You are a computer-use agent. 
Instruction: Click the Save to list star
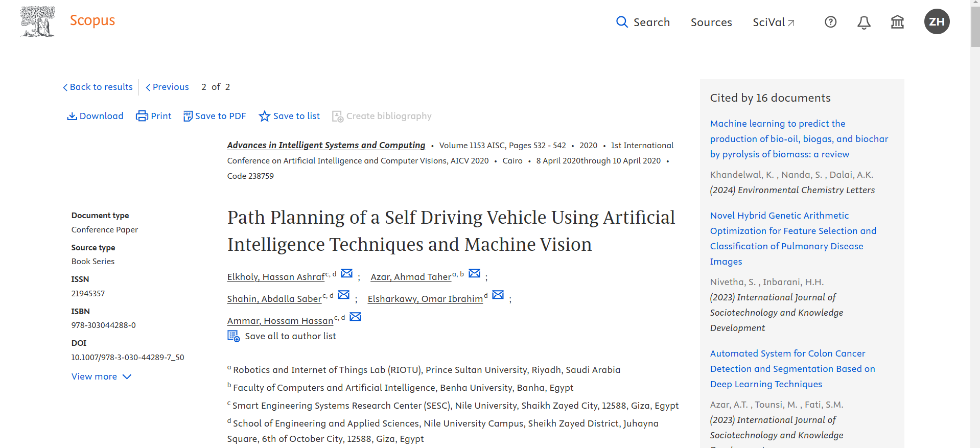(264, 116)
